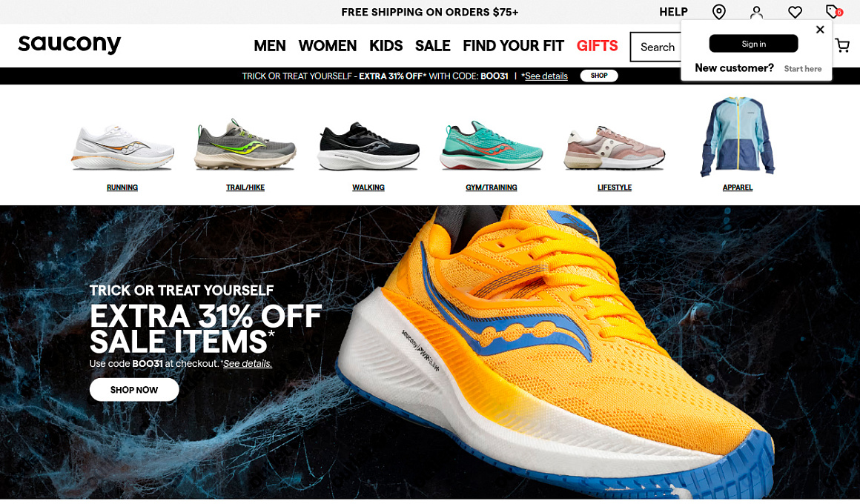The image size is (860, 504).
Task: Click the SHOP pill in promo bar
Action: 599,76
